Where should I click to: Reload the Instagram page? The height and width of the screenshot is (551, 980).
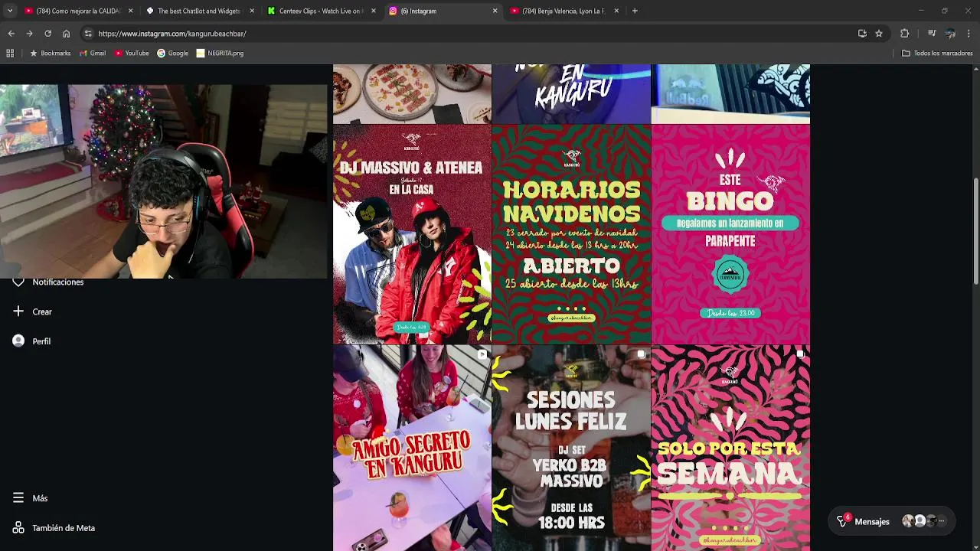coord(47,34)
